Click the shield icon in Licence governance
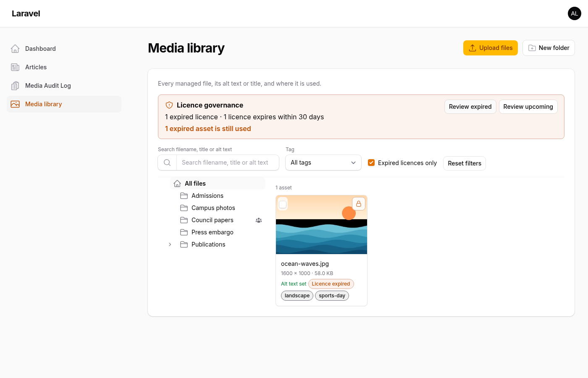The height and width of the screenshot is (378, 588). tap(169, 105)
